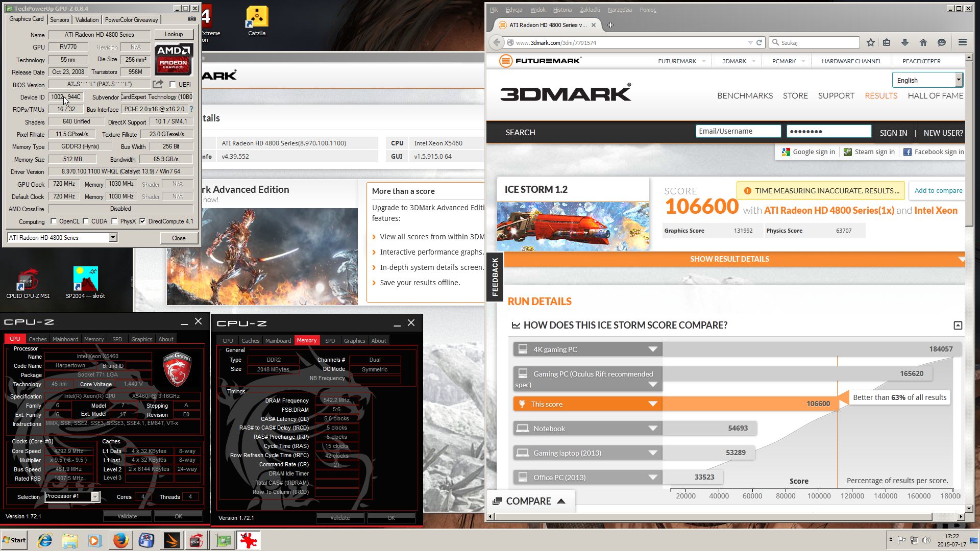Open the Processor #1 selection dropdown
Screen dimensions: 980x551
(x=95, y=497)
